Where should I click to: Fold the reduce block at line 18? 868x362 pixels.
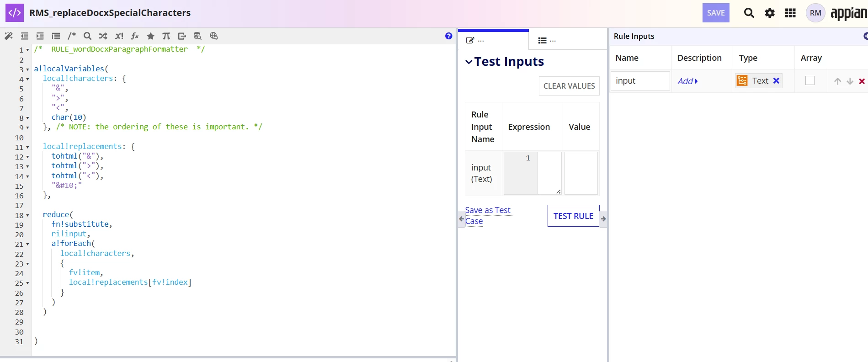click(x=27, y=216)
